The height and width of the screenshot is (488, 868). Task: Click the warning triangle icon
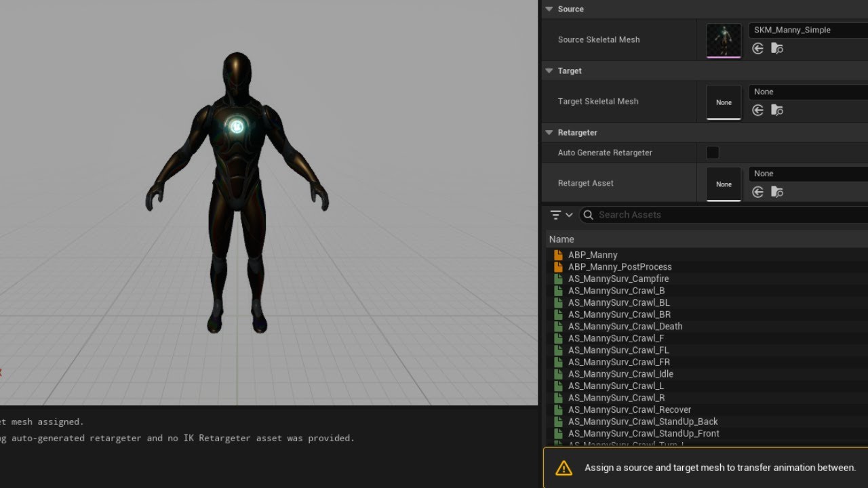(x=564, y=468)
